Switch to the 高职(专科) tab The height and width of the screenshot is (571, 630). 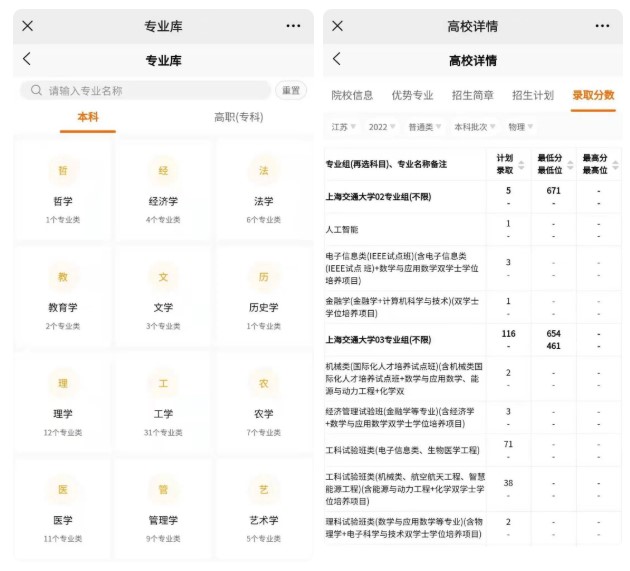pyautogui.click(x=238, y=117)
